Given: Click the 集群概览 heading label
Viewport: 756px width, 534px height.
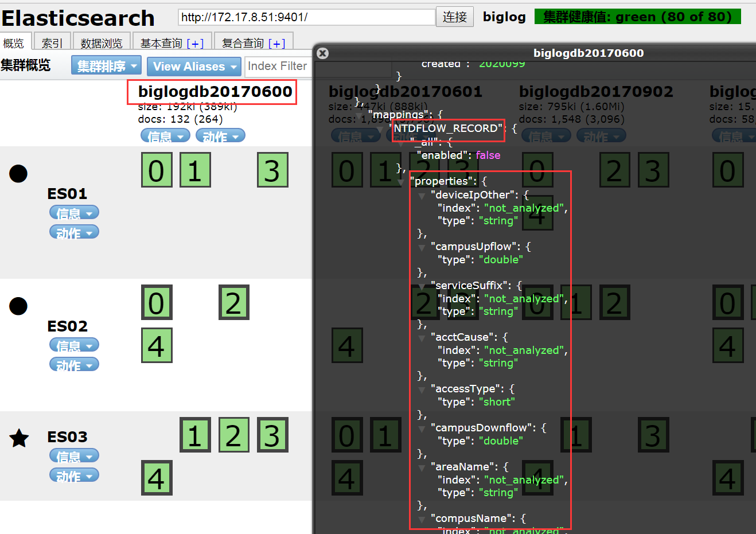Looking at the screenshot, I should click(26, 65).
